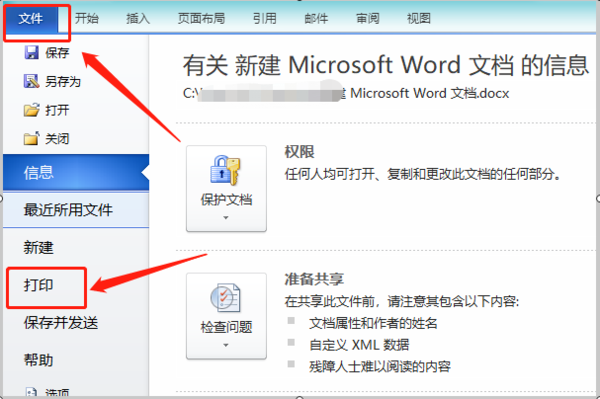Expand the Protect Document dropdown arrow
This screenshot has width=600, height=399.
click(x=226, y=218)
